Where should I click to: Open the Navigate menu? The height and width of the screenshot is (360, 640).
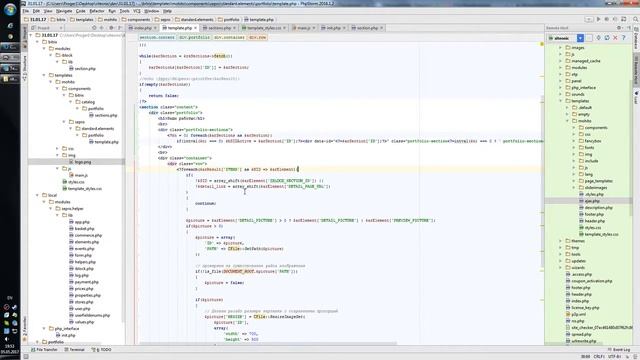tap(64, 11)
